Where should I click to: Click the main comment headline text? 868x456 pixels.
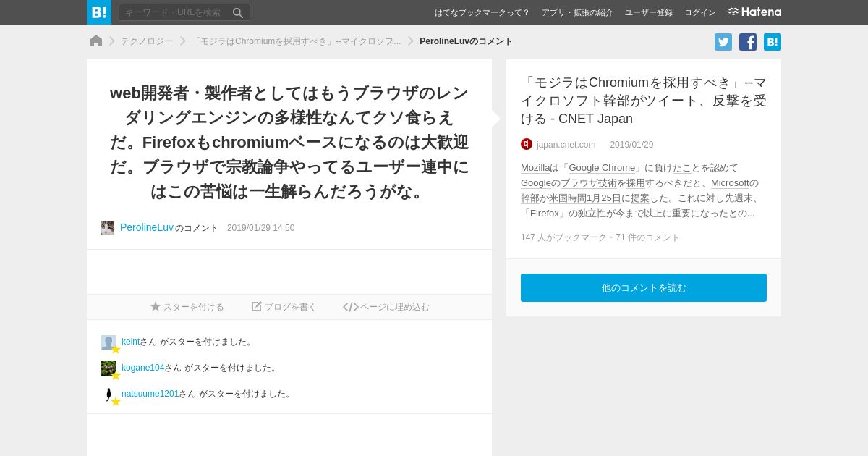coord(289,142)
